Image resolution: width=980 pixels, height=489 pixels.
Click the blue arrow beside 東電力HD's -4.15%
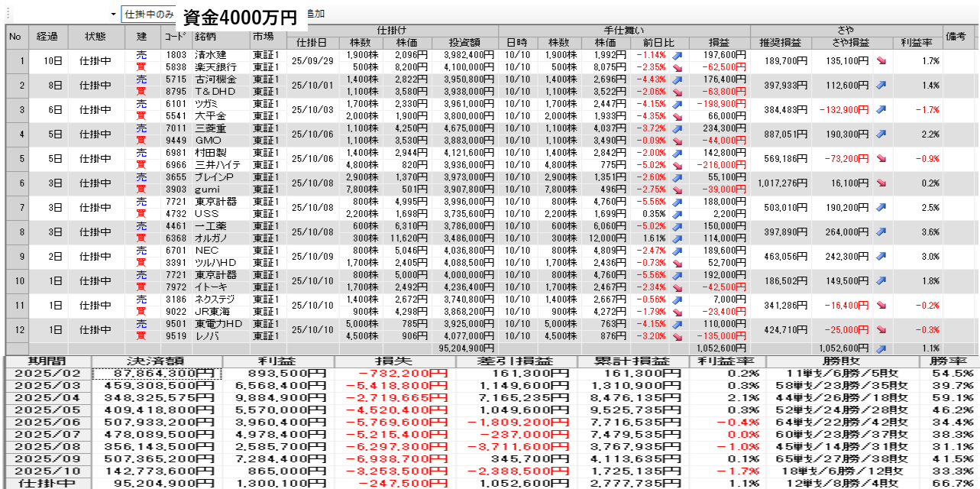(x=676, y=324)
